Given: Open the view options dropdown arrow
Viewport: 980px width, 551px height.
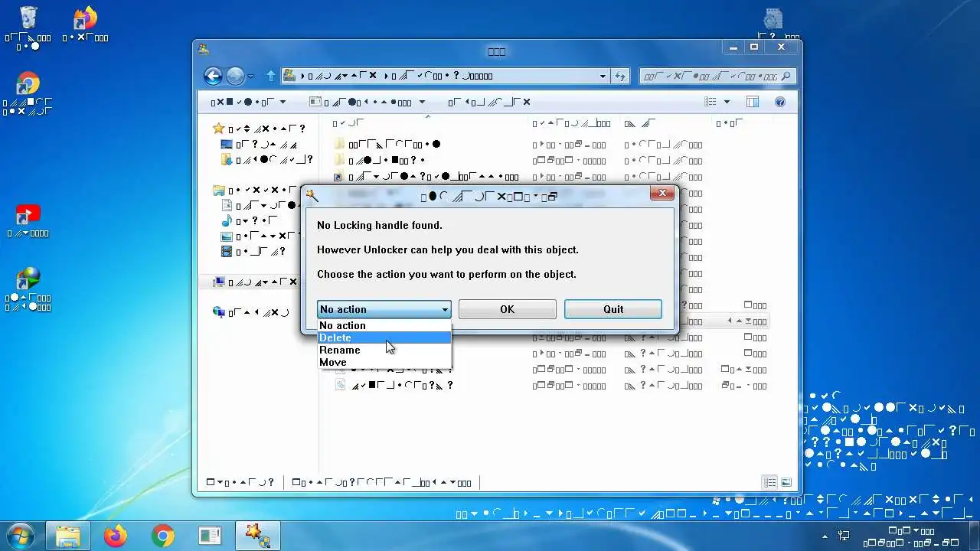Looking at the screenshot, I should [x=727, y=102].
